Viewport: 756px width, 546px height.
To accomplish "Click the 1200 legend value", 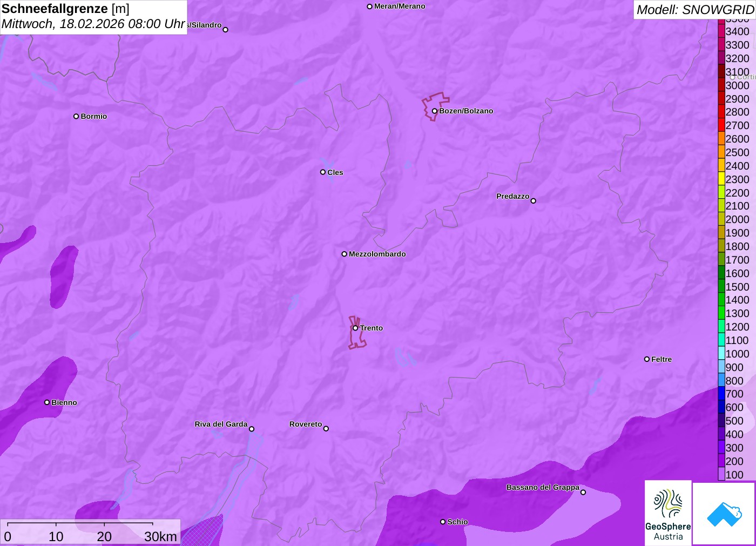I will pyautogui.click(x=738, y=327).
